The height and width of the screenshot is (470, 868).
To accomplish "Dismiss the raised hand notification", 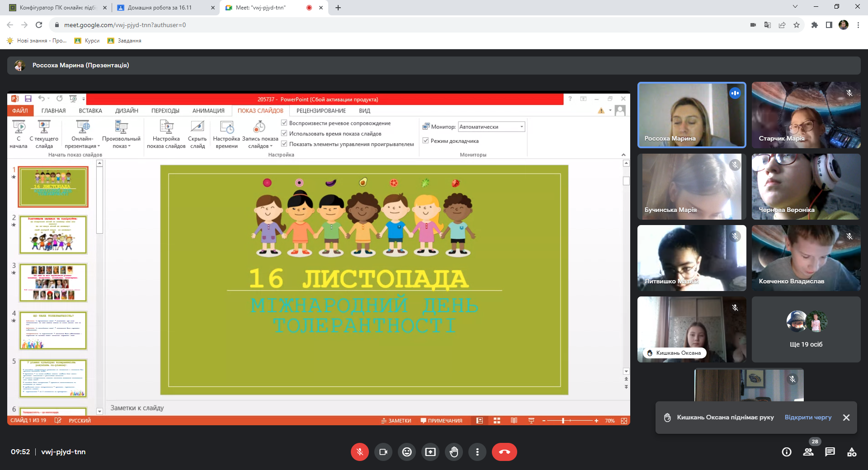I will pyautogui.click(x=846, y=418).
